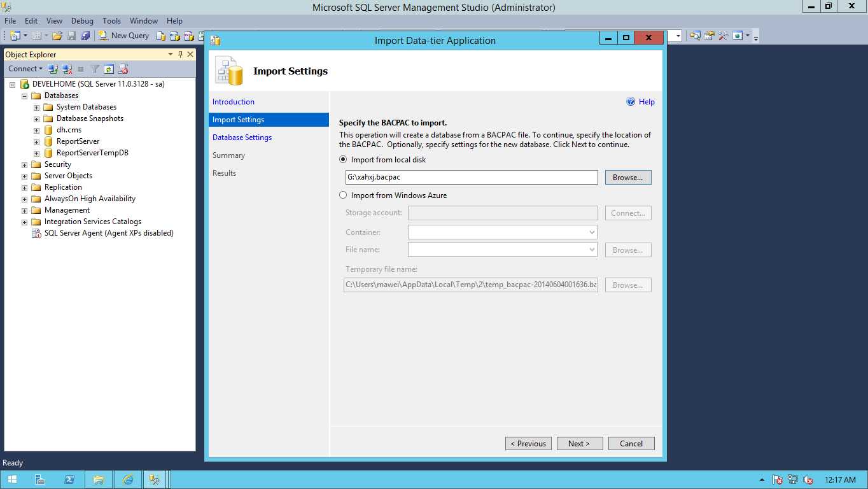Click the Filter funnel icon
The width and height of the screenshot is (868, 489).
95,69
